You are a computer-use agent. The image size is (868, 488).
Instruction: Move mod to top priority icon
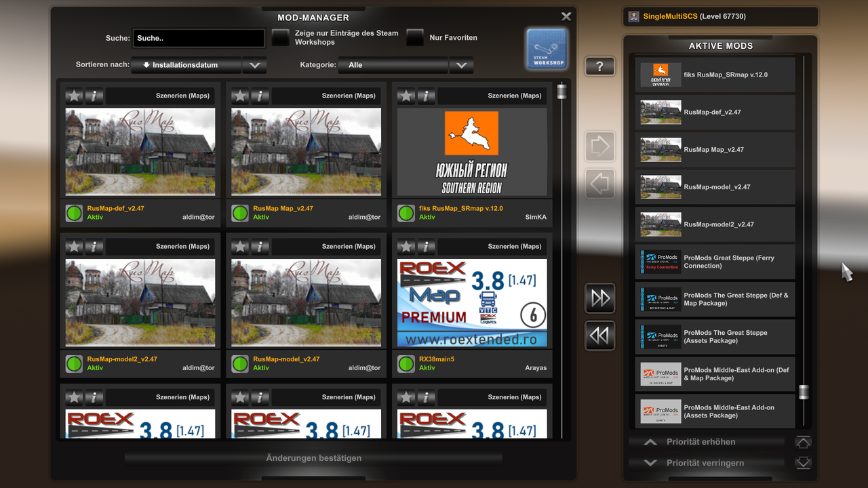[x=803, y=442]
